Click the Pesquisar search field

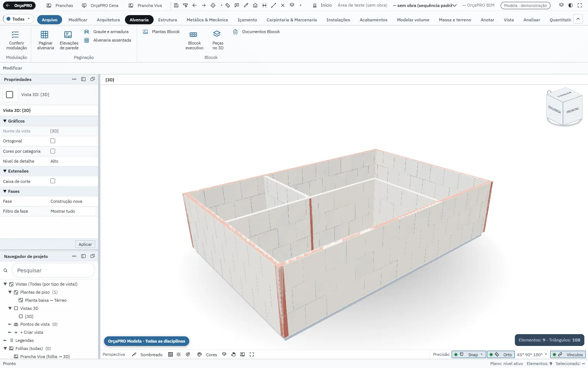(x=54, y=270)
